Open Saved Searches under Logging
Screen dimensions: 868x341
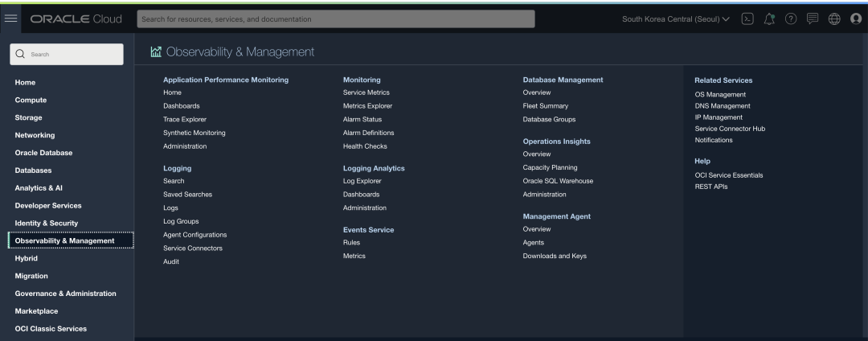pyautogui.click(x=187, y=195)
